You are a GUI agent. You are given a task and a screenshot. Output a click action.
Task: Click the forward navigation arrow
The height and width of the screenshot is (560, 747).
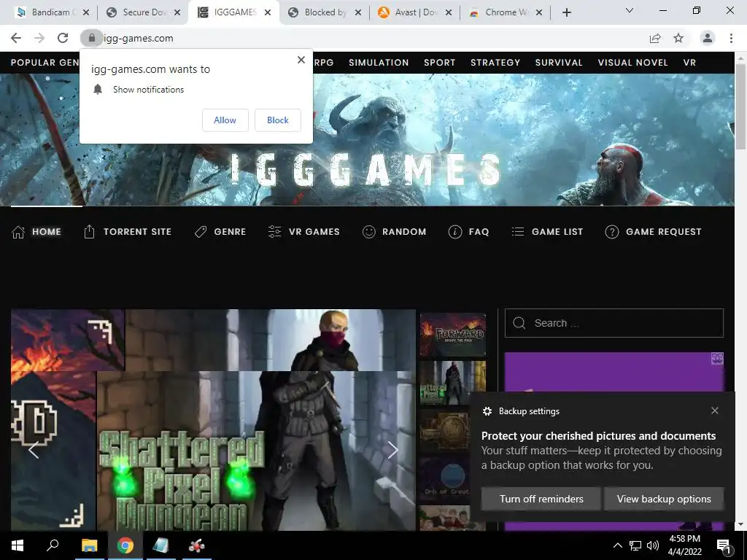coord(39,38)
